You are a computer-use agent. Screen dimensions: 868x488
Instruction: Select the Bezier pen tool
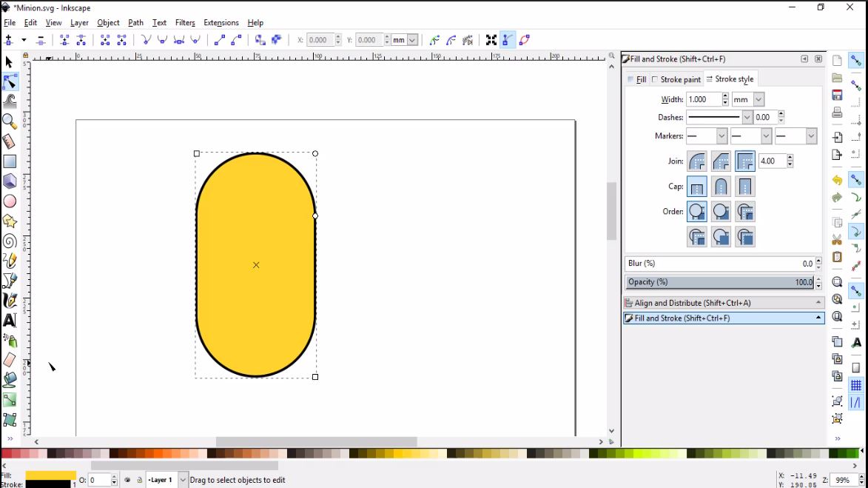tap(10, 281)
